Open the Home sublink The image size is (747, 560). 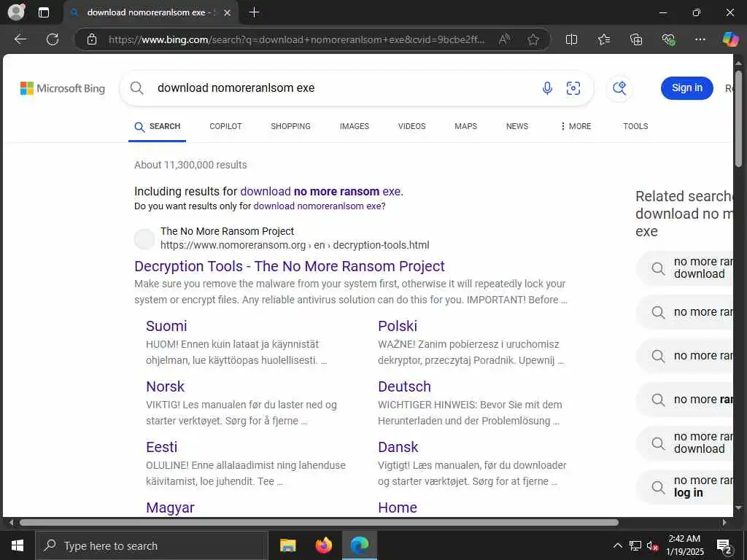(398, 507)
